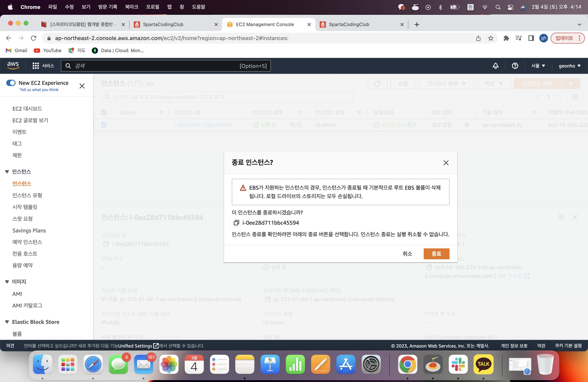Open the 인스턴스 시작 split-button arrow
Image resolution: width=588 pixels, height=382 pixels.
[570, 83]
